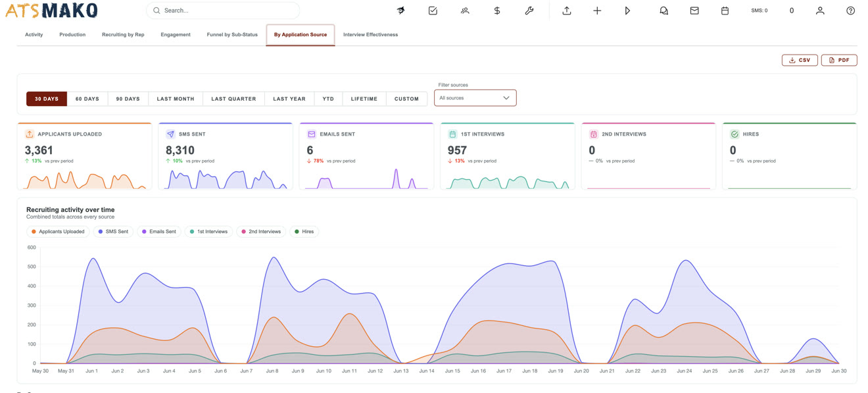Click the Applicants Uploaded card icon
This screenshot has height=393, width=868.
[30, 134]
